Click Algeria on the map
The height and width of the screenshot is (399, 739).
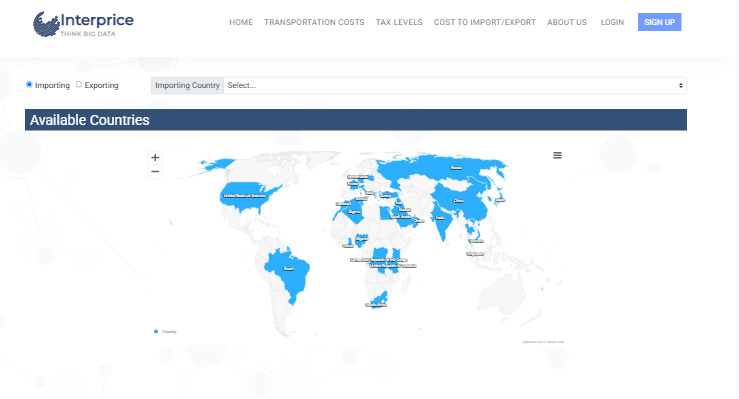coord(354,211)
